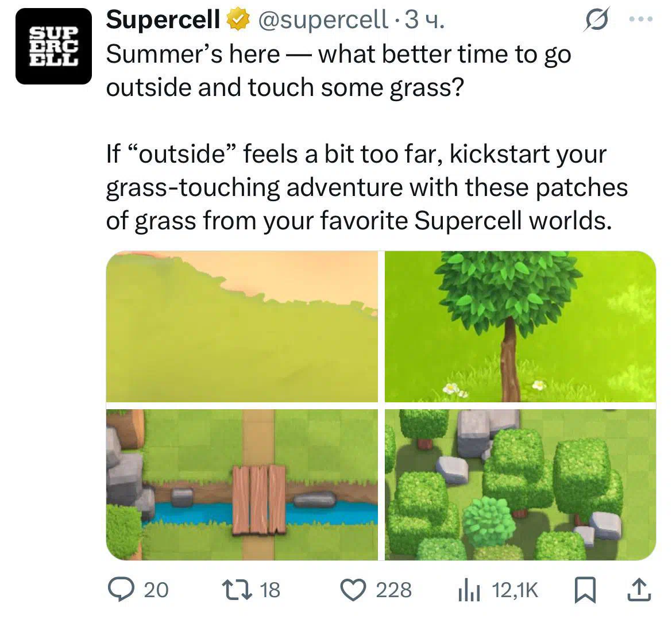Click the 18 reposts count

tap(270, 590)
